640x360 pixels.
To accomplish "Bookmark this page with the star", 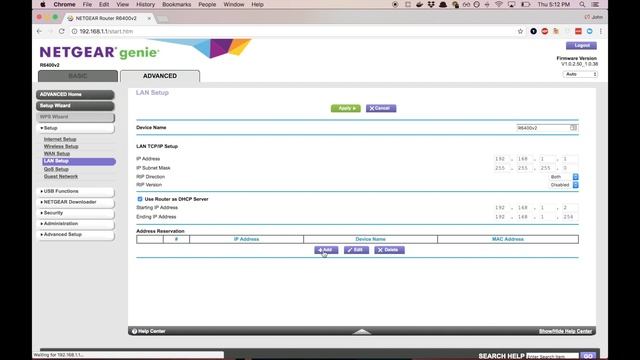I will tap(520, 31).
